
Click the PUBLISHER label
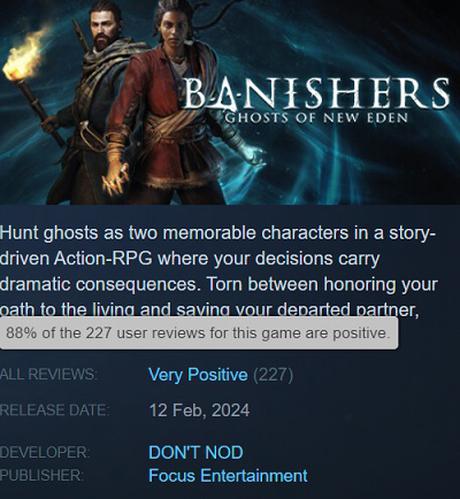pyautogui.click(x=40, y=475)
